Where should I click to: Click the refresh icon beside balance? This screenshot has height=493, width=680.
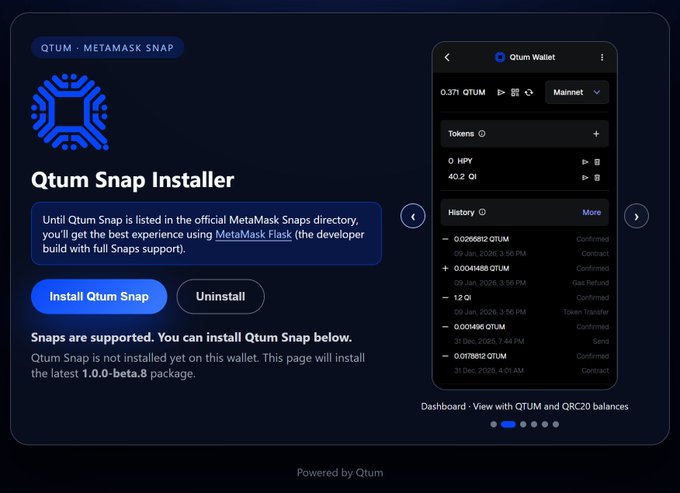(x=529, y=92)
